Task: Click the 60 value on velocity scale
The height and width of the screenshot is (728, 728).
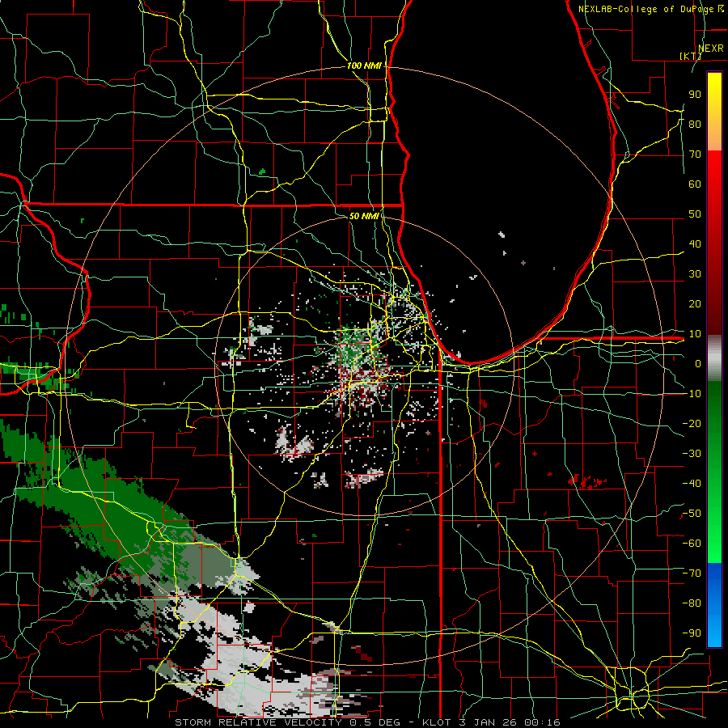Action: (x=695, y=184)
